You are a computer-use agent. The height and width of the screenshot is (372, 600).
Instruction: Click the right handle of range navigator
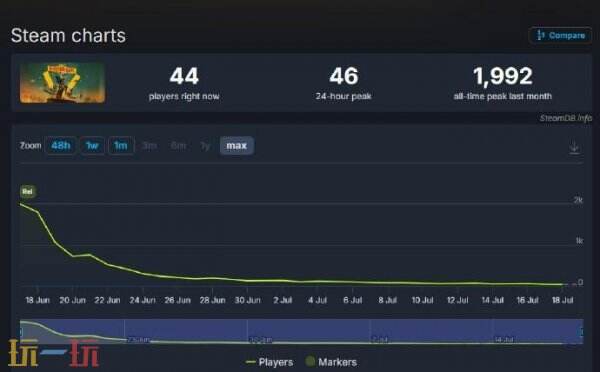pyautogui.click(x=583, y=332)
